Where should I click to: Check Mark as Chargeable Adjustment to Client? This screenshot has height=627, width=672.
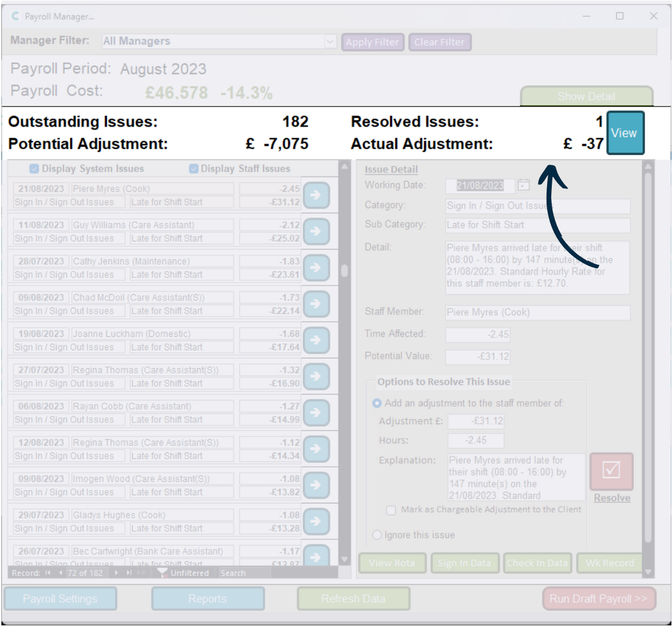(392, 510)
